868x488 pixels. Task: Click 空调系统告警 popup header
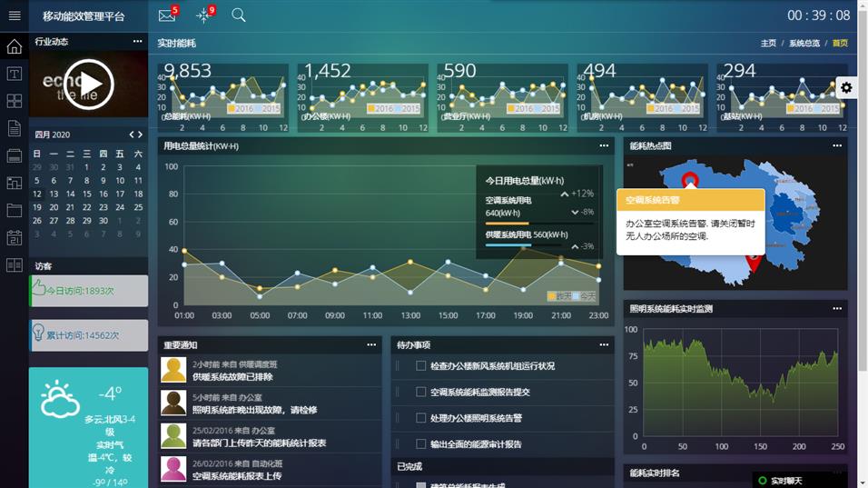coord(691,200)
